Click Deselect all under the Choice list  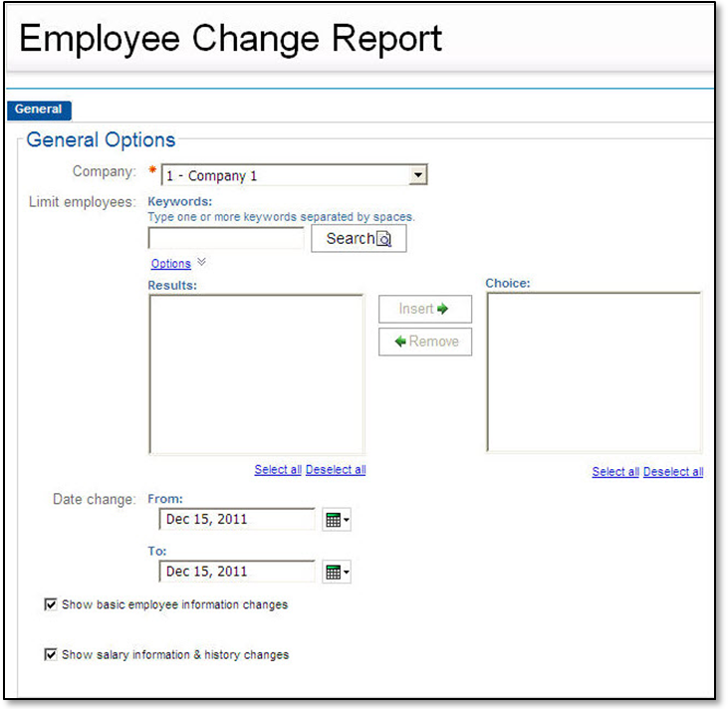click(673, 472)
